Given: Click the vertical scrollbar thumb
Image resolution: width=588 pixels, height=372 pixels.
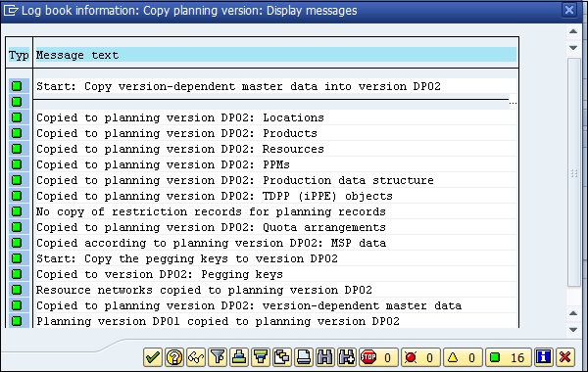Looking at the screenshot, I should [573, 172].
